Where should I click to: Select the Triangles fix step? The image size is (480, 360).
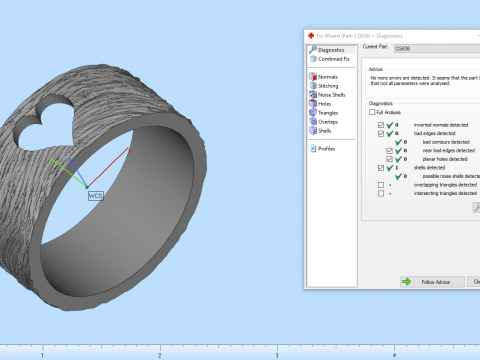[328, 113]
